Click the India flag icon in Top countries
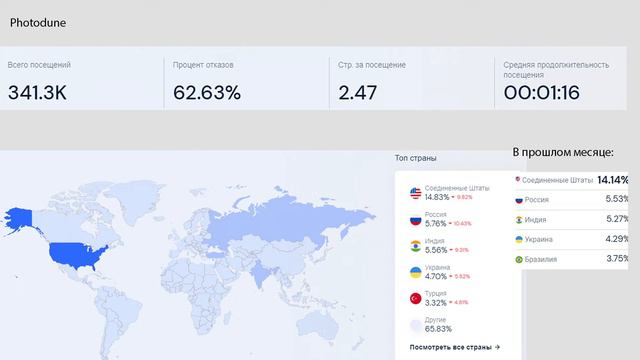This screenshot has height=360, width=640. pos(416,246)
